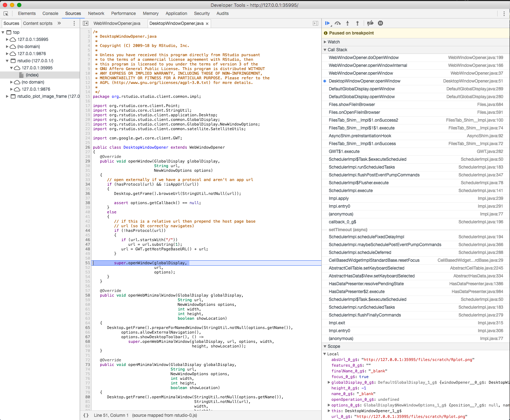Click the Deactivate breakpoints icon

(x=370, y=23)
